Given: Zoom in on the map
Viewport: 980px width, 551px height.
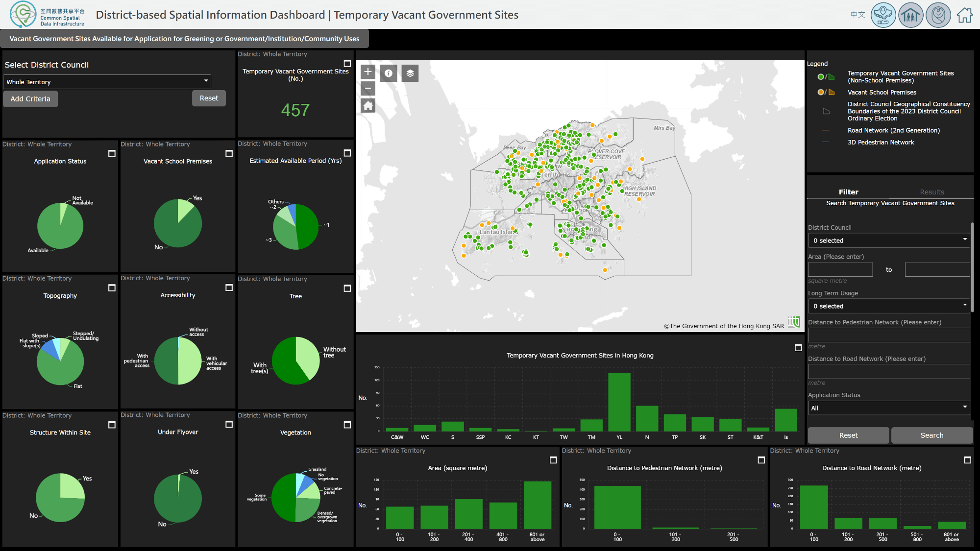Looking at the screenshot, I should pyautogui.click(x=368, y=72).
